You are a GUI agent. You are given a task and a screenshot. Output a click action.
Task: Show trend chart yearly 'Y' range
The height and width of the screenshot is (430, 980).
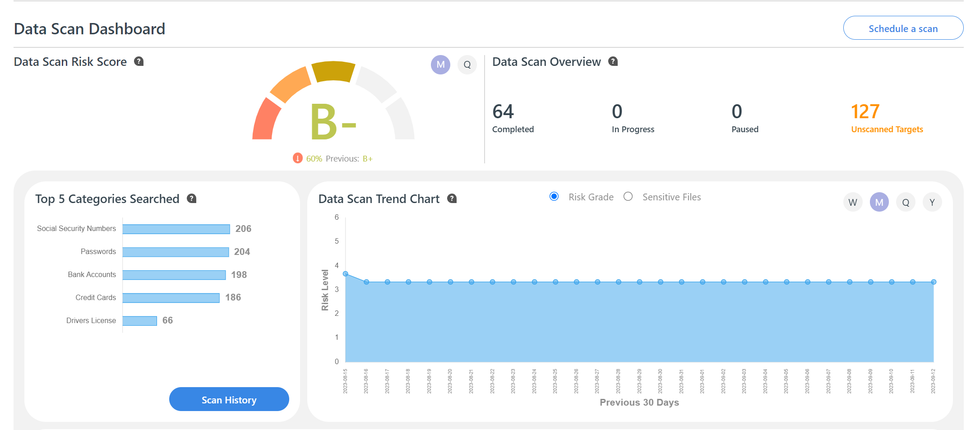click(x=932, y=202)
